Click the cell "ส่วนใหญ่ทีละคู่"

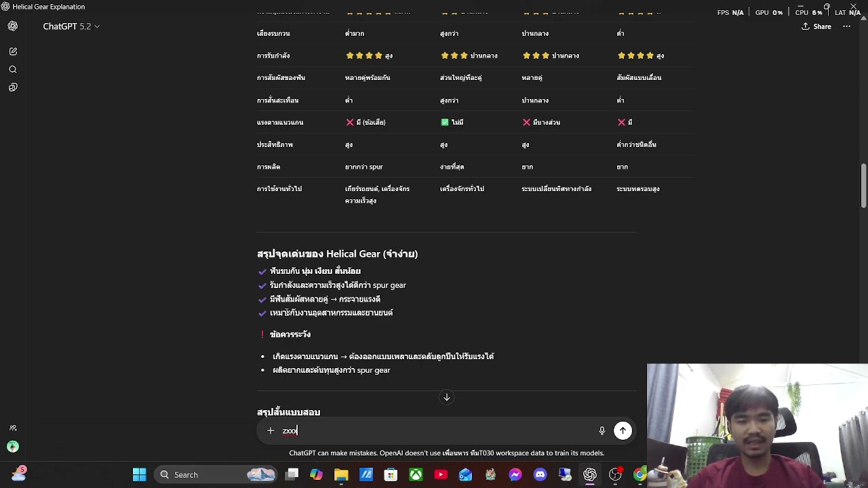click(461, 78)
